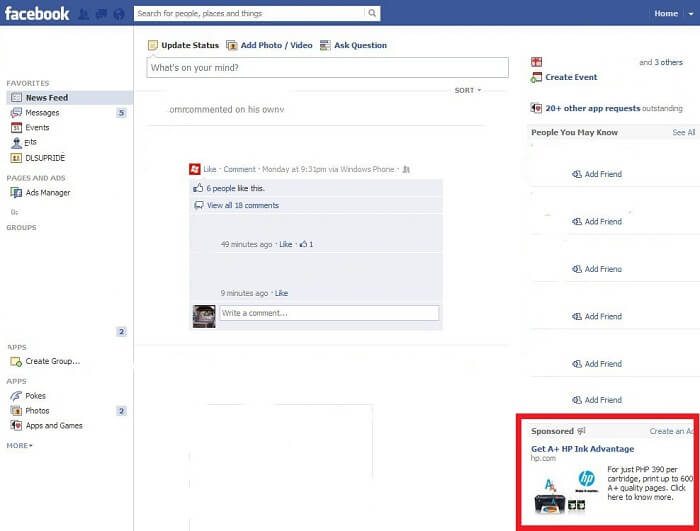Open account dropdown arrow next to Home
700x531 pixels.
691,14
